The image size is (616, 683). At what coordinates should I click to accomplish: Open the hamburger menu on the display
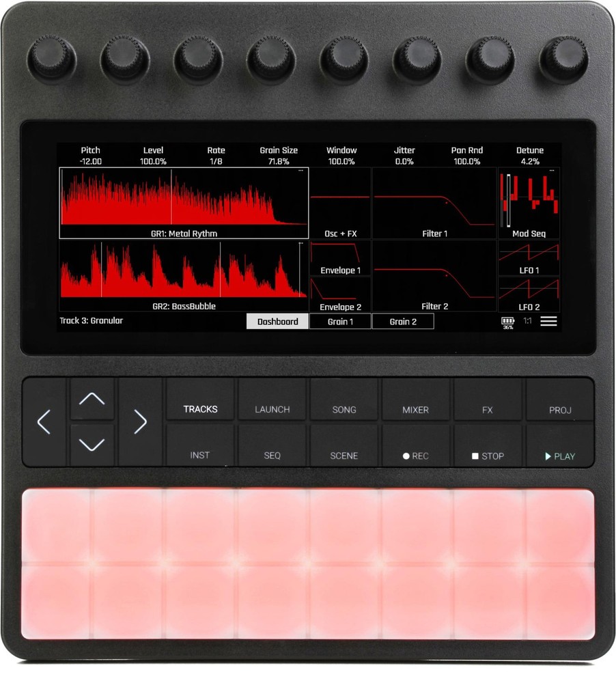[548, 321]
